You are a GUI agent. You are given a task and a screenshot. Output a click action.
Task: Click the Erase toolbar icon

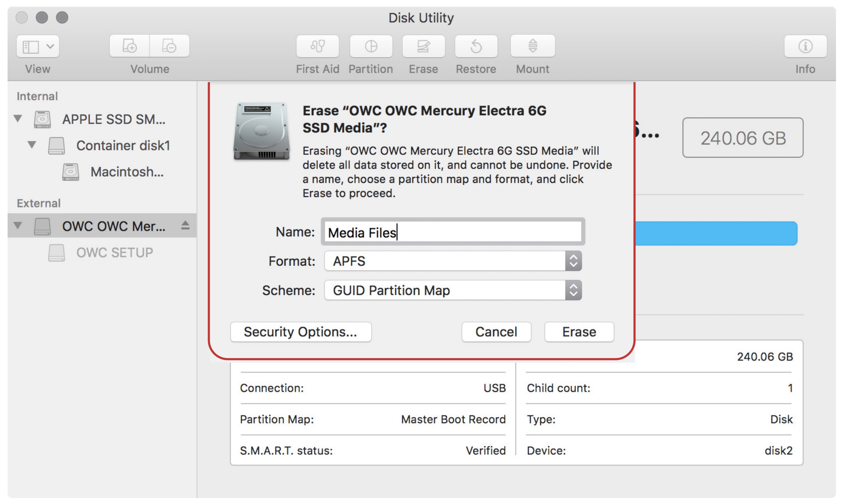424,46
